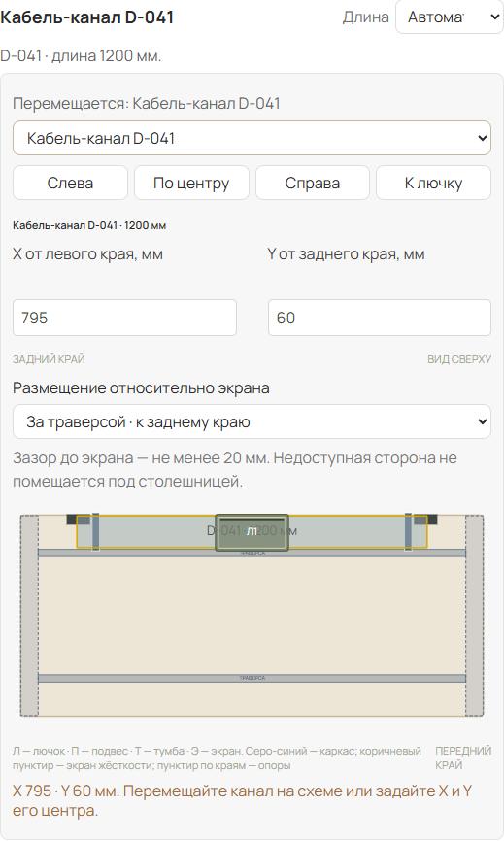Click the D-041 · длина 1200 мм text
Screen dimensions: 504x841
point(81,55)
